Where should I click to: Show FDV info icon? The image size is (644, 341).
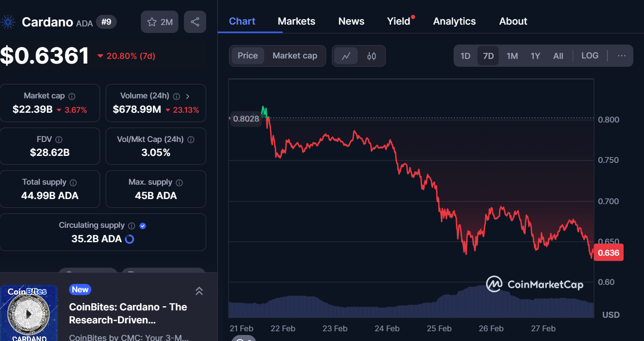click(59, 139)
